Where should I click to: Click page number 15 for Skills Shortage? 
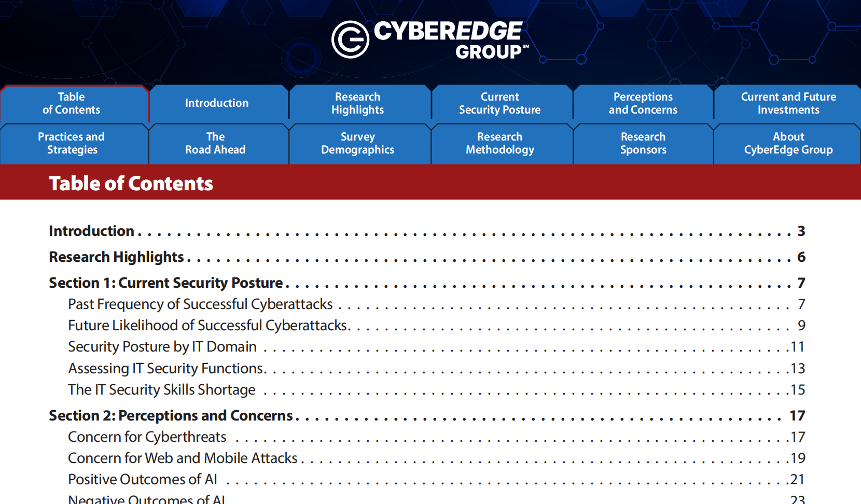click(798, 390)
